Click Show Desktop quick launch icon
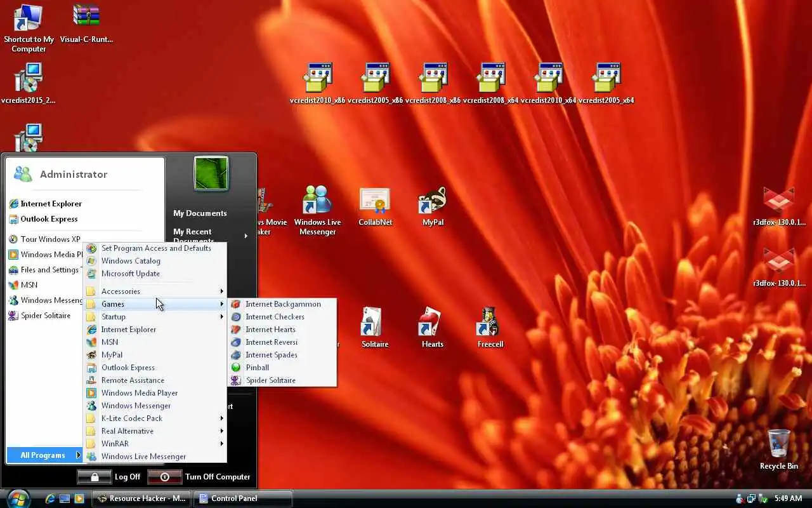812x508 pixels. [65, 498]
